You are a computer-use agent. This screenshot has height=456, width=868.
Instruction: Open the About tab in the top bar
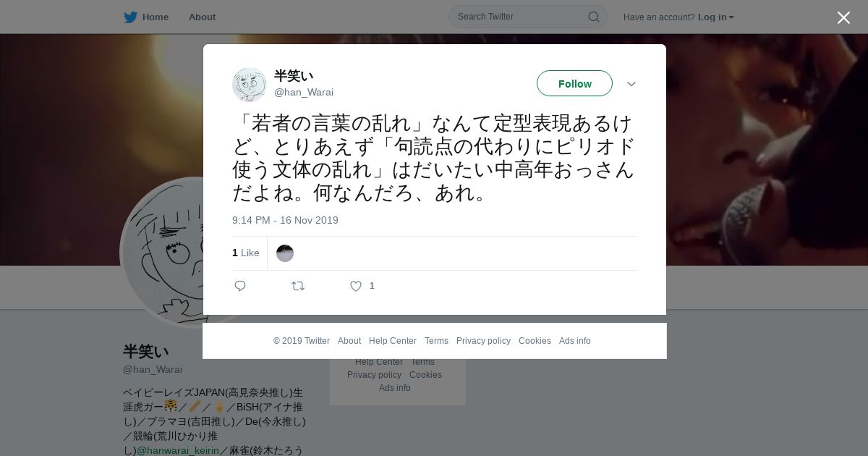(202, 17)
